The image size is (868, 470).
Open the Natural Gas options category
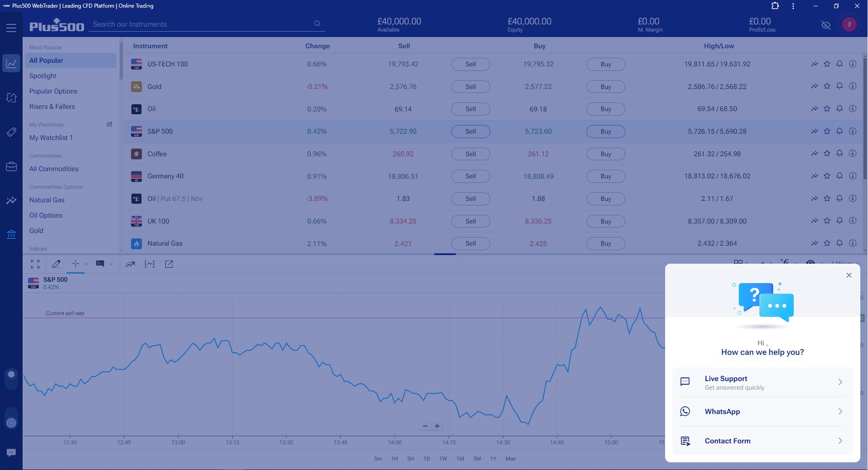pyautogui.click(x=47, y=200)
